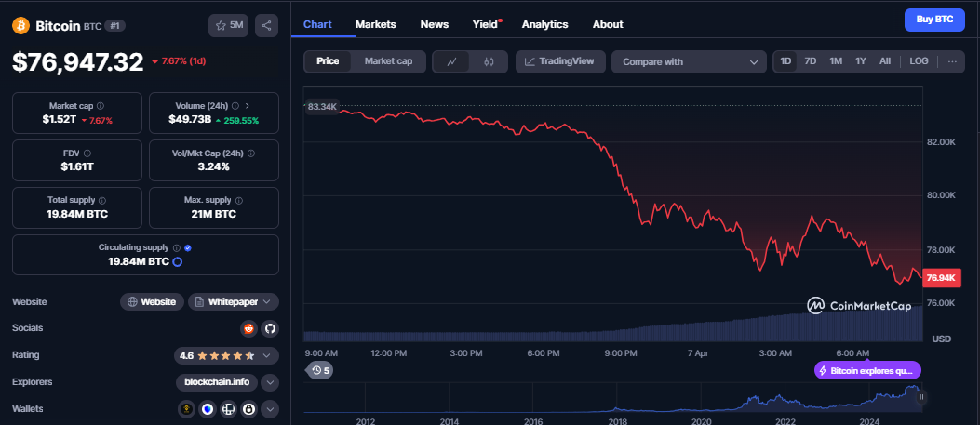The width and height of the screenshot is (980, 425).
Task: Toggle LOG scale on the chart
Action: pos(919,61)
